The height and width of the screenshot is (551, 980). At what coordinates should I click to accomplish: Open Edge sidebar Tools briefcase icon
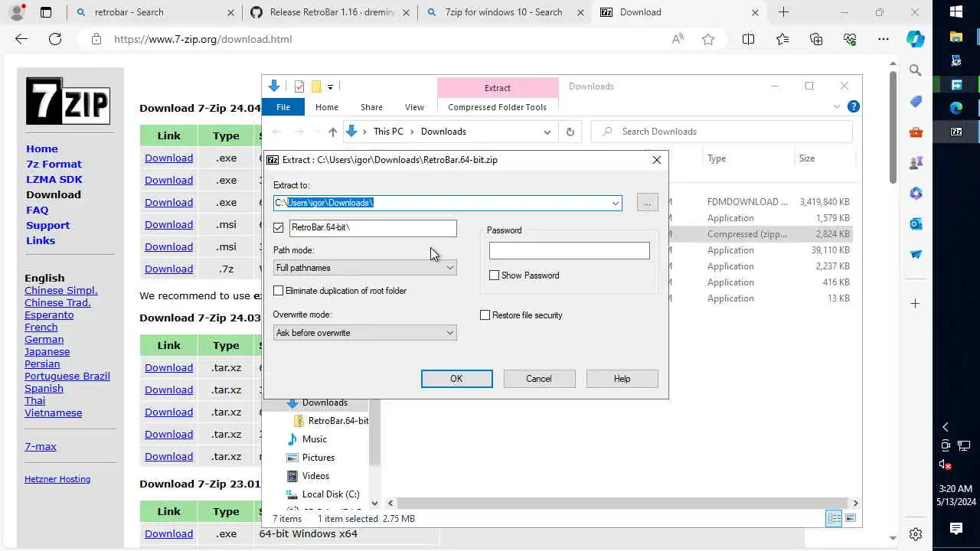[x=916, y=132]
